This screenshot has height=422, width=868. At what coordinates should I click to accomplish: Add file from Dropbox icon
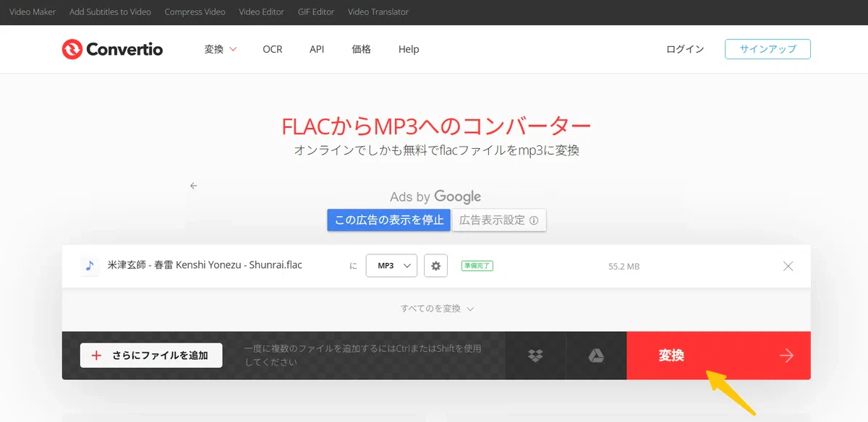coord(535,356)
